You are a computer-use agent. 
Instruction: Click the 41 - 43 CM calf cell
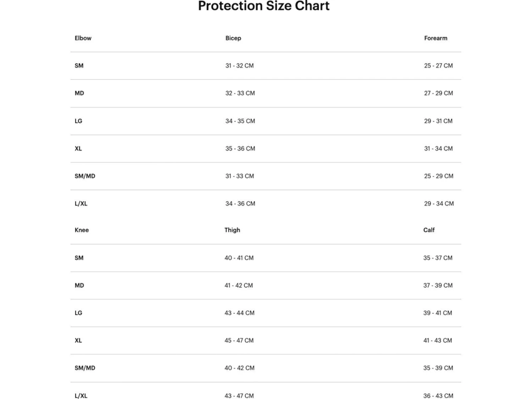437,340
